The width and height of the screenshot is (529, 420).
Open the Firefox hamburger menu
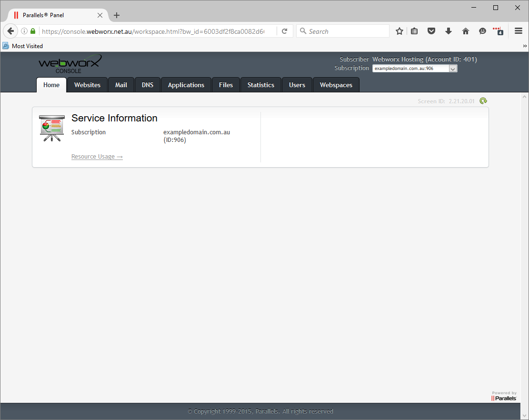pos(519,31)
